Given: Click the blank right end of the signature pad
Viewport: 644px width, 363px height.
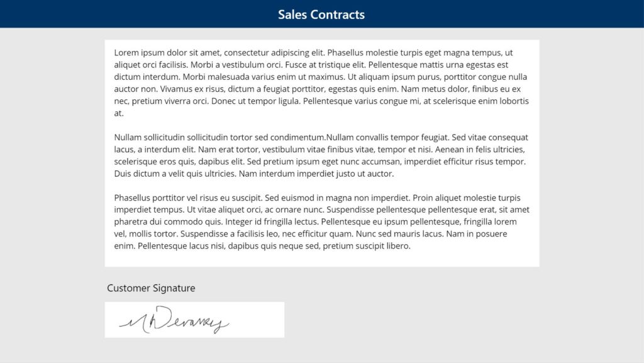Looking at the screenshot, I should tap(258, 320).
